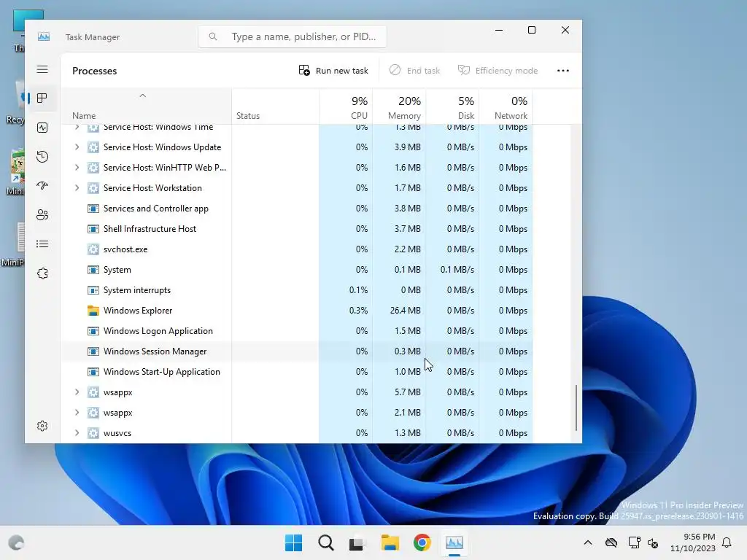747x560 pixels.
Task: Expand the wusvcs process group
Action: pyautogui.click(x=77, y=433)
